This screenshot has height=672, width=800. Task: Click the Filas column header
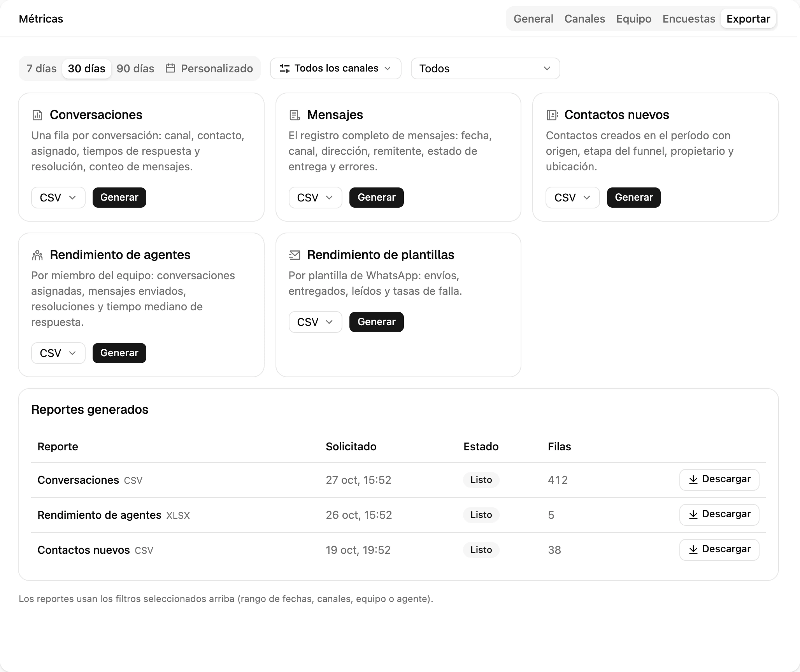tap(560, 446)
